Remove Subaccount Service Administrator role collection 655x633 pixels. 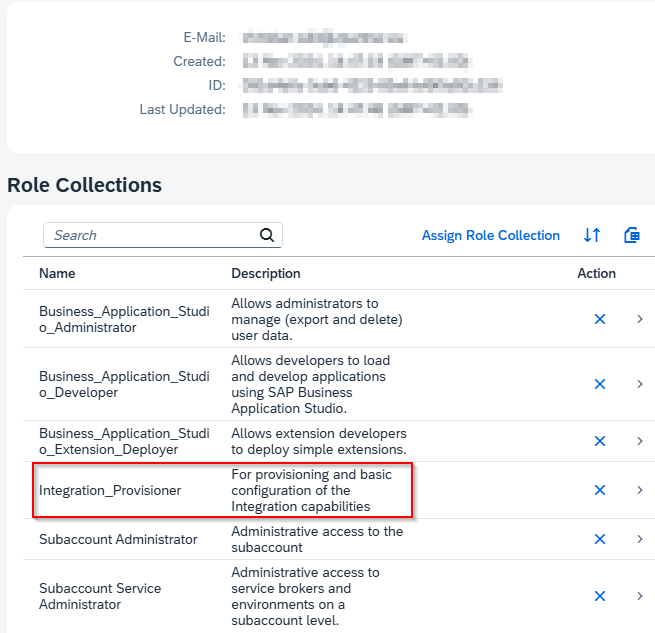[600, 596]
